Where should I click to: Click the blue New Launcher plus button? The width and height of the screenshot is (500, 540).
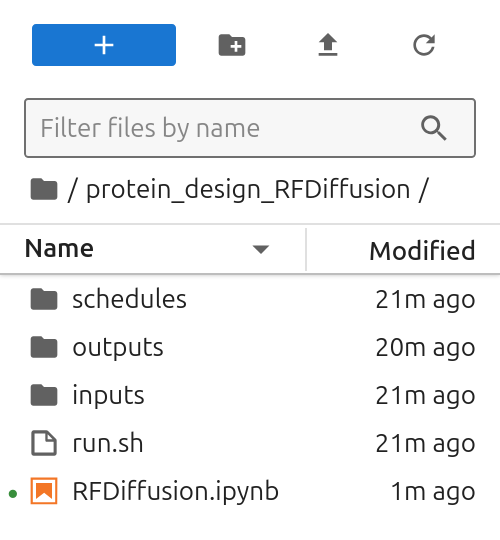pyautogui.click(x=104, y=45)
